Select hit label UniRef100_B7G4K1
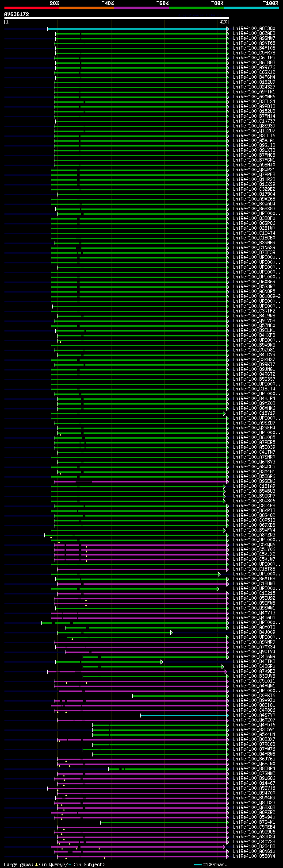This screenshot has width=283, height=868. tap(254, 822)
